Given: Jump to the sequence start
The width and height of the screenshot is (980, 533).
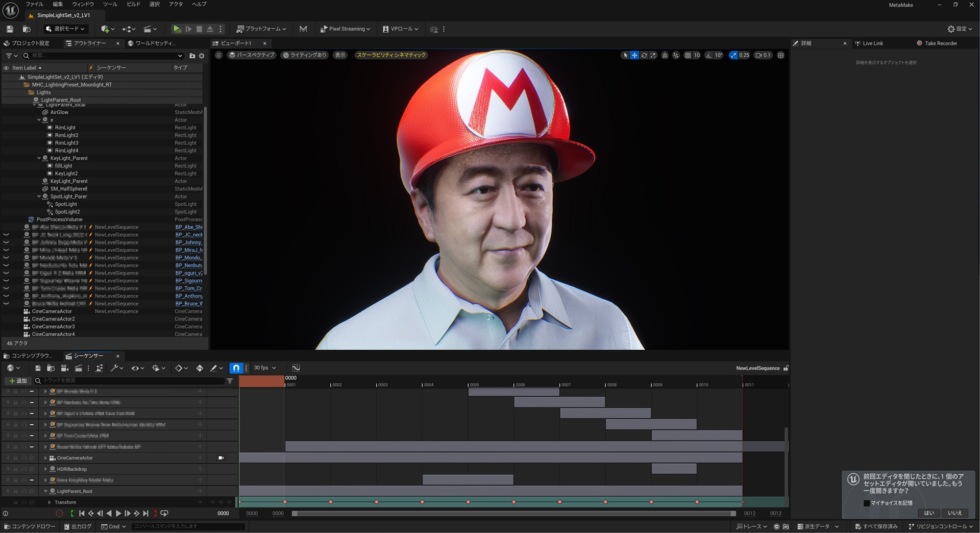Looking at the screenshot, I should [82, 514].
